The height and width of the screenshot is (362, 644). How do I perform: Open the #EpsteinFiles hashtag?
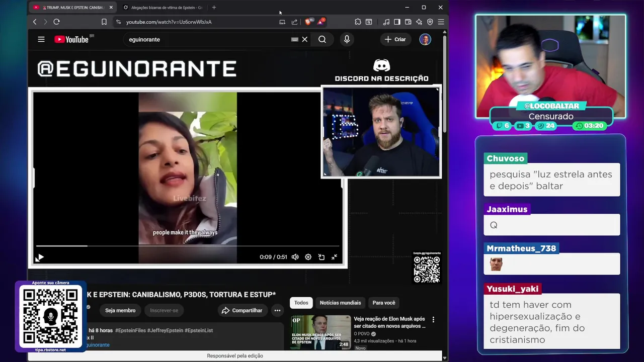point(130,330)
